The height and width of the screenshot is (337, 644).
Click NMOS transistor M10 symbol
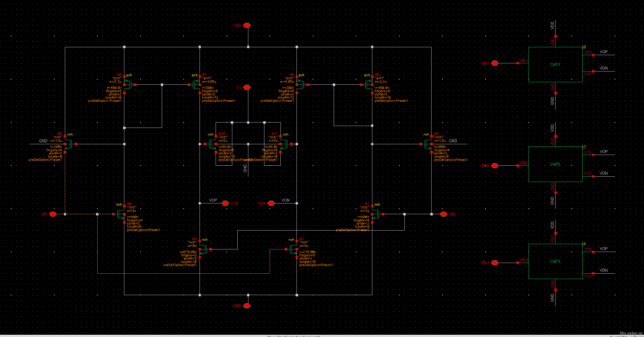[x=213, y=144]
